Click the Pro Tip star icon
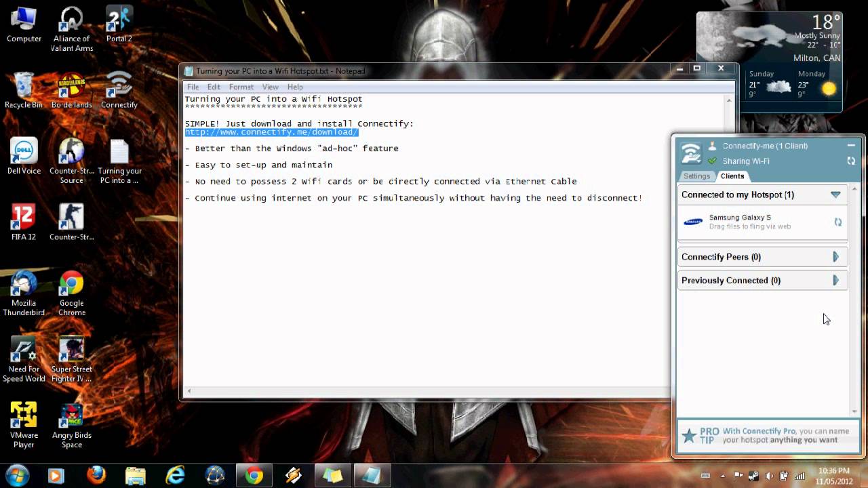This screenshot has width=868, height=488. coord(690,436)
